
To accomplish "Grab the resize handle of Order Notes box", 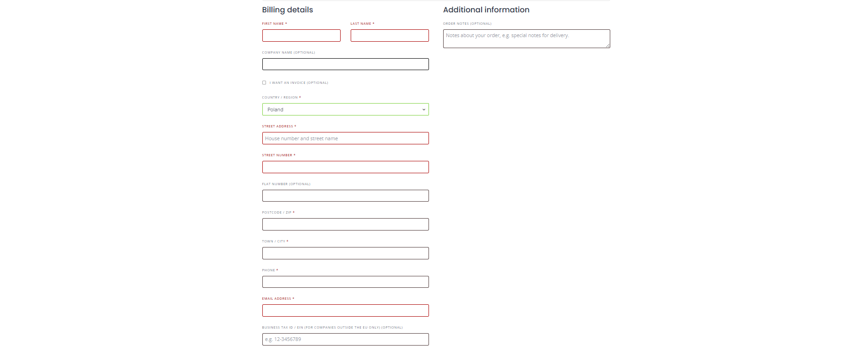I will point(608,46).
